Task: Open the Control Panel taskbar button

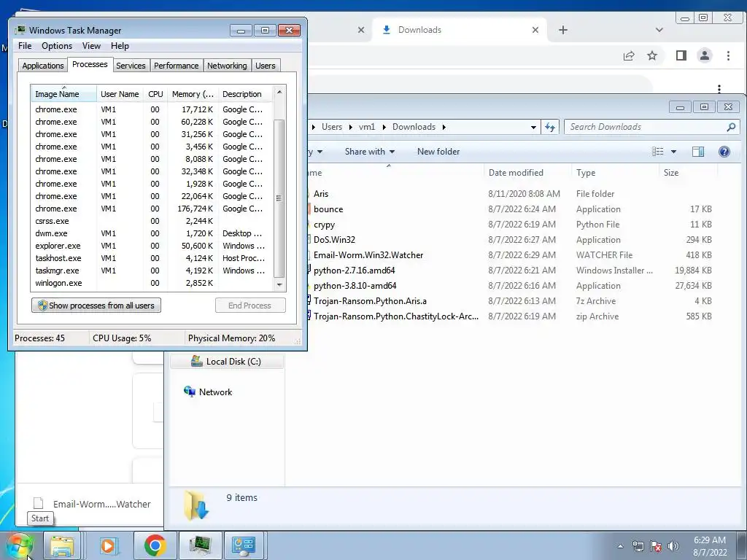Action: tap(244, 545)
